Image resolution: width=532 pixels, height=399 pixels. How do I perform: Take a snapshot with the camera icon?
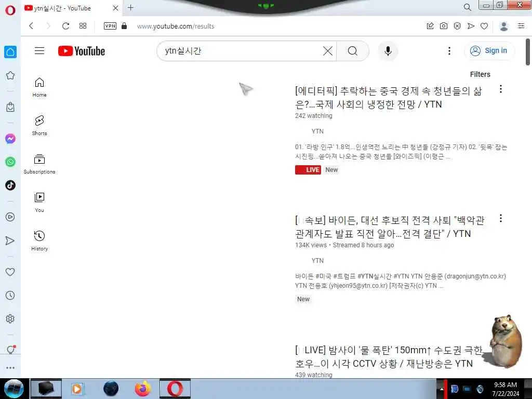(x=444, y=26)
